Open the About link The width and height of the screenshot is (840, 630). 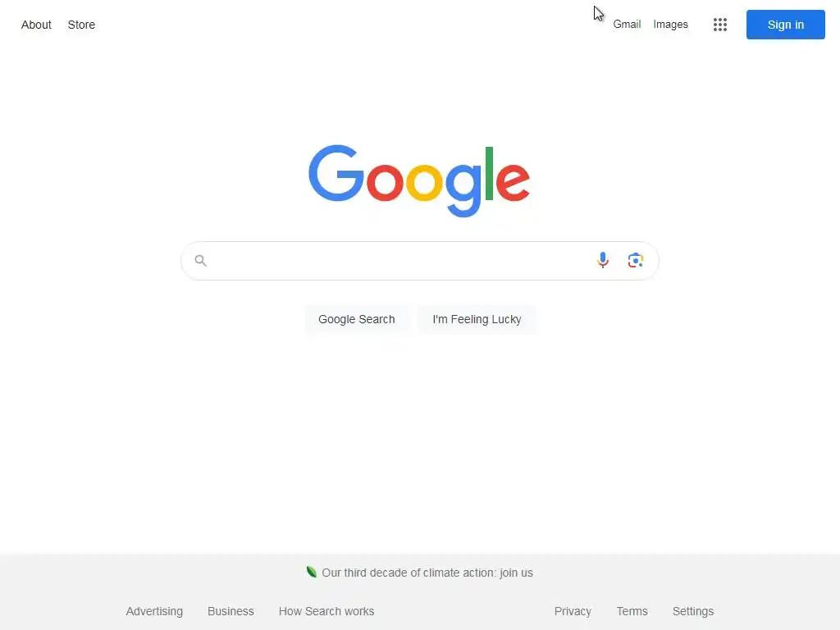(36, 25)
